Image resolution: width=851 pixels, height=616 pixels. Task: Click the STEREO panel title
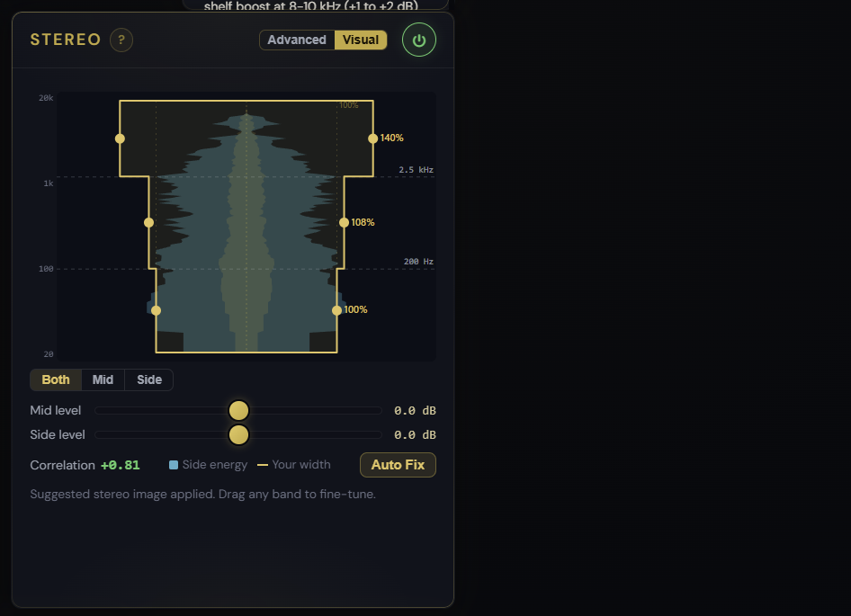(66, 40)
